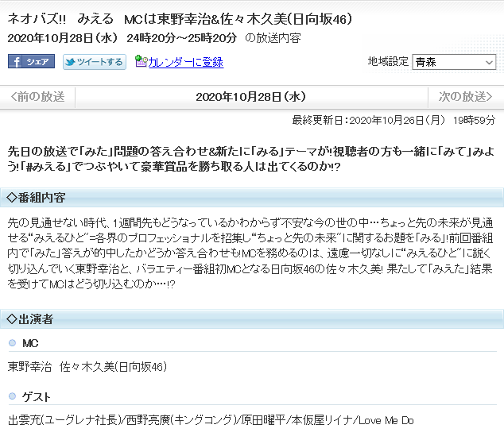Viewport: 504px width, 444px height.
Task: Click the blue bullet beside ゲスト
Action: click(12, 396)
